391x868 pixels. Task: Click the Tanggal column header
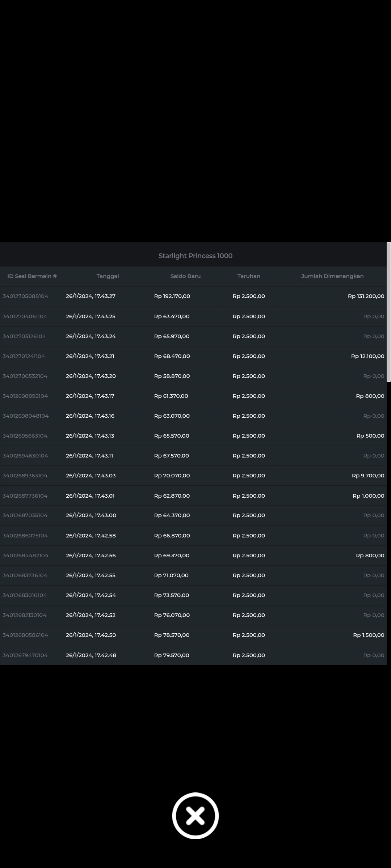[108, 276]
